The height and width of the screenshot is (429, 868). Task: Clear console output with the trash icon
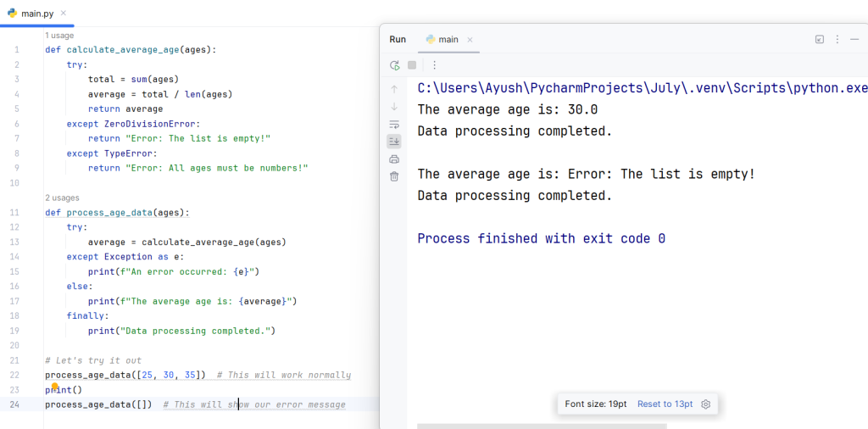(x=394, y=176)
